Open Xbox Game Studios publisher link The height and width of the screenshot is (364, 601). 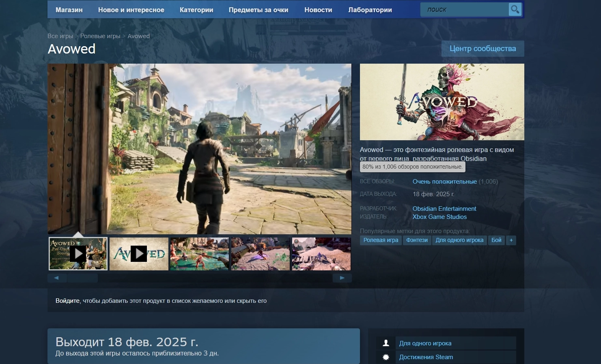pos(439,217)
